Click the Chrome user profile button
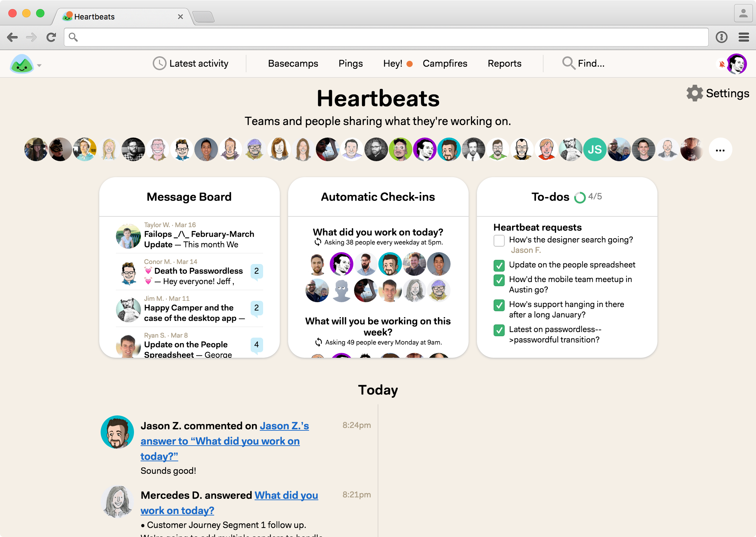Screen dimensions: 756x537 point(743,14)
